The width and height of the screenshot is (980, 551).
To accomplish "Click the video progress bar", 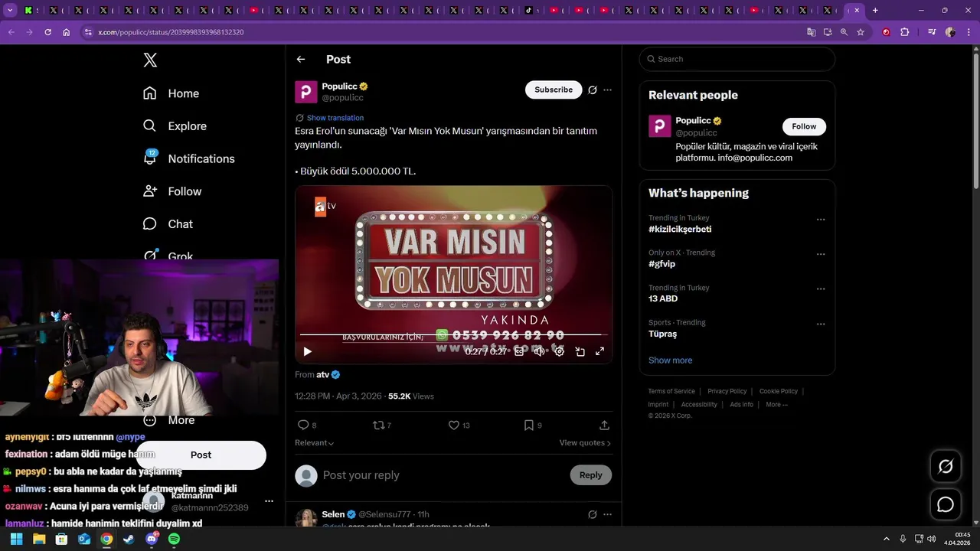I will [x=453, y=334].
